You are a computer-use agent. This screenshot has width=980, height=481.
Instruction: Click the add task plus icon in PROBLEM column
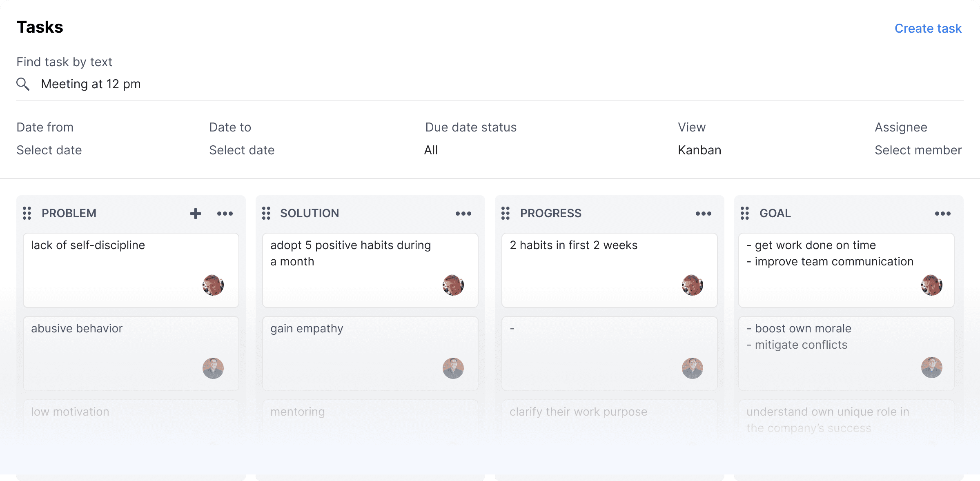195,213
